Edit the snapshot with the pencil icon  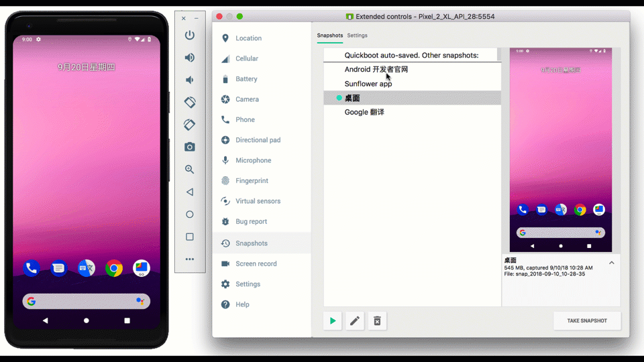pos(355,320)
